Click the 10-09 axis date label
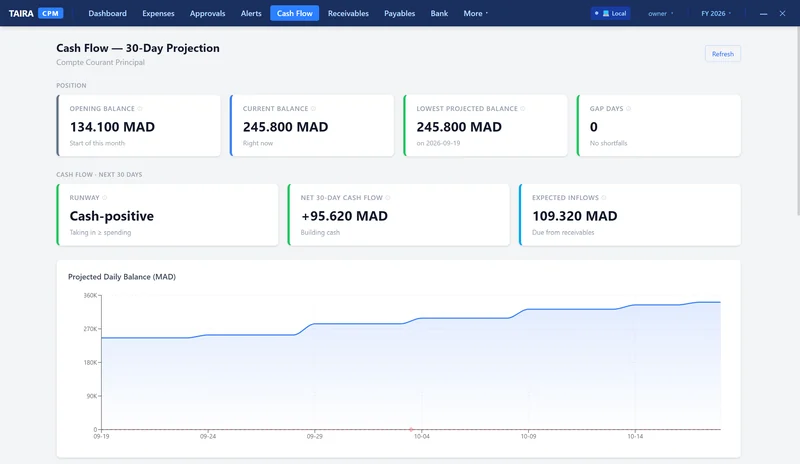The image size is (800, 464). pyautogui.click(x=528, y=436)
